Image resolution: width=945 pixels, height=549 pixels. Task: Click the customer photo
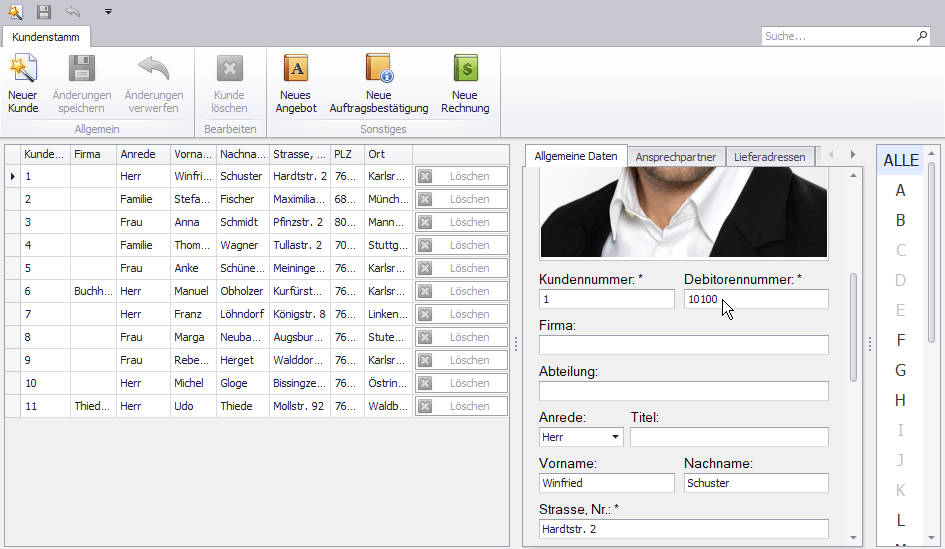[683, 212]
